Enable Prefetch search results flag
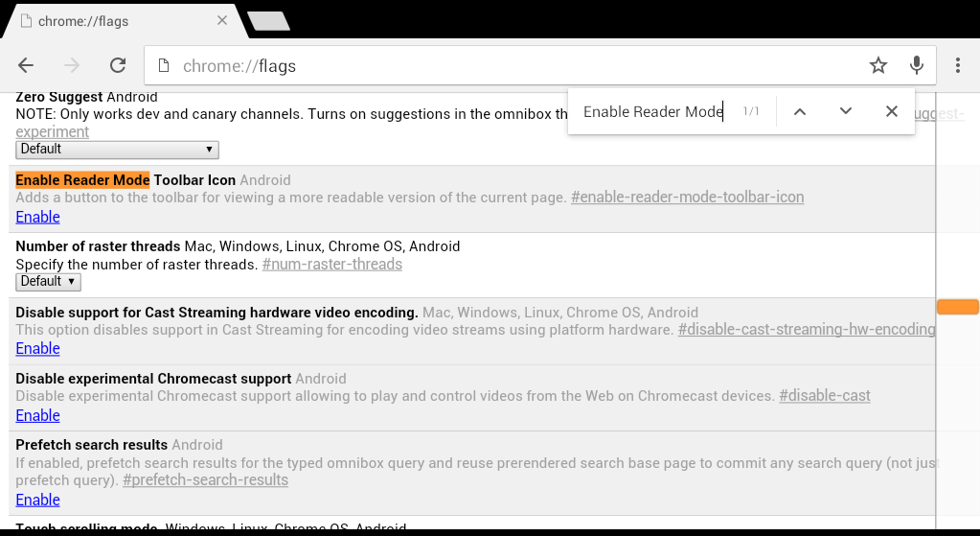 [x=37, y=500]
